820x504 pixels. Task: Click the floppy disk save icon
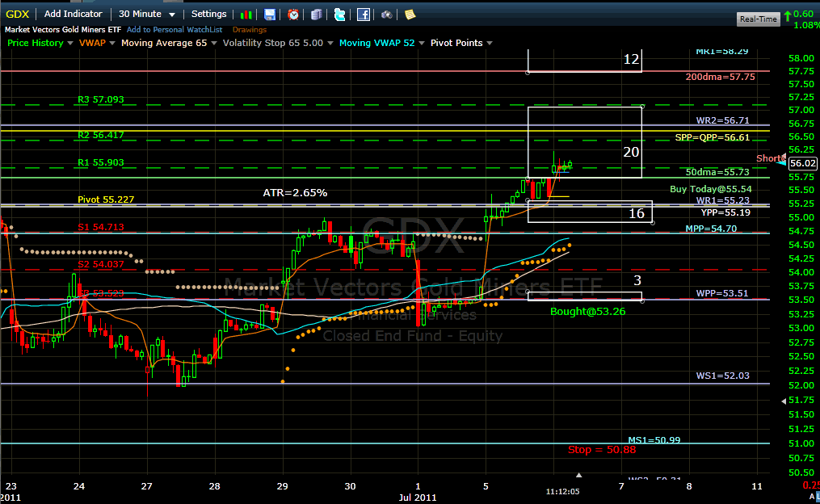(269, 15)
